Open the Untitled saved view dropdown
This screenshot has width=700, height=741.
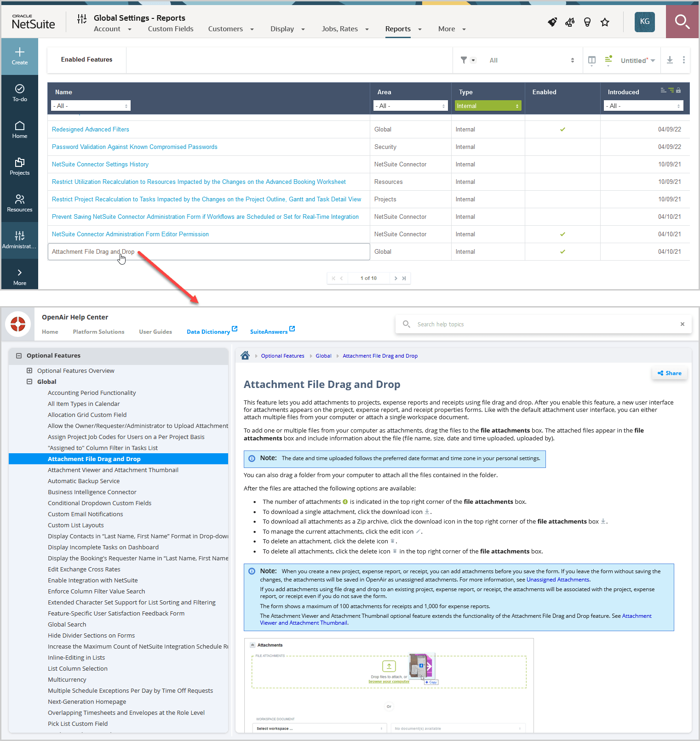[x=637, y=61]
